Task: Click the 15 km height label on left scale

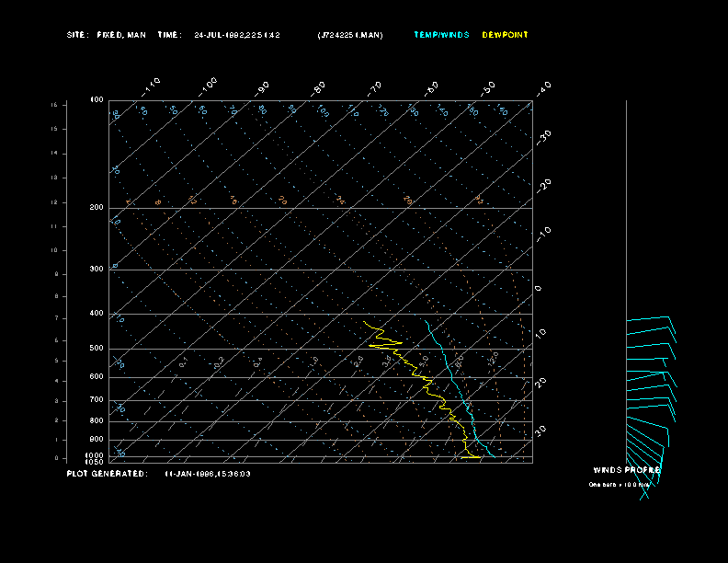Action: point(54,106)
